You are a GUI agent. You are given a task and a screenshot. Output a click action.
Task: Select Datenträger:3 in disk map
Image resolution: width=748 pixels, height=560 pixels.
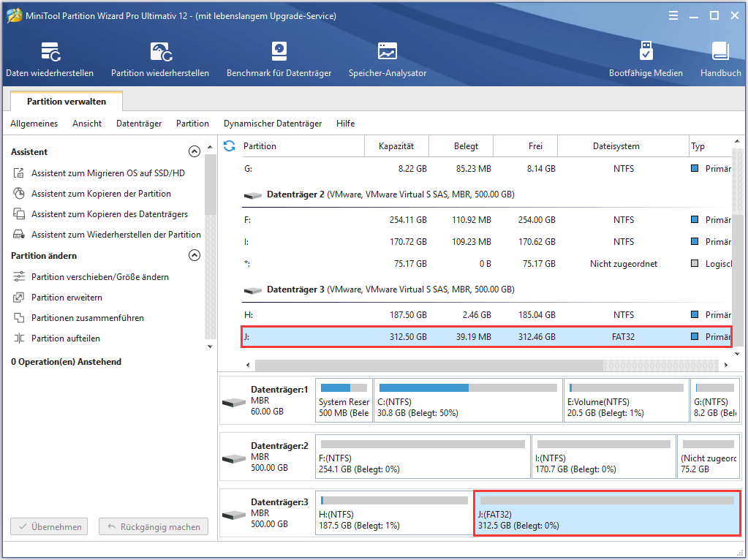(x=267, y=513)
